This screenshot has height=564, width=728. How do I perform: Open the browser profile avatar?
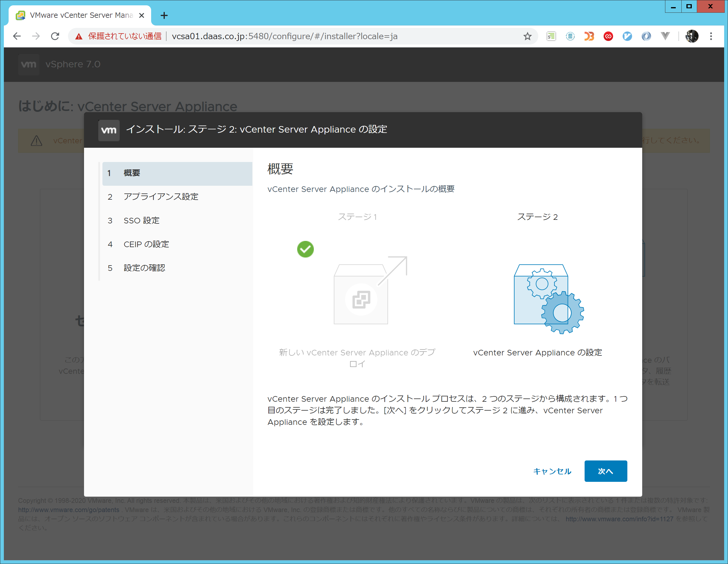692,36
